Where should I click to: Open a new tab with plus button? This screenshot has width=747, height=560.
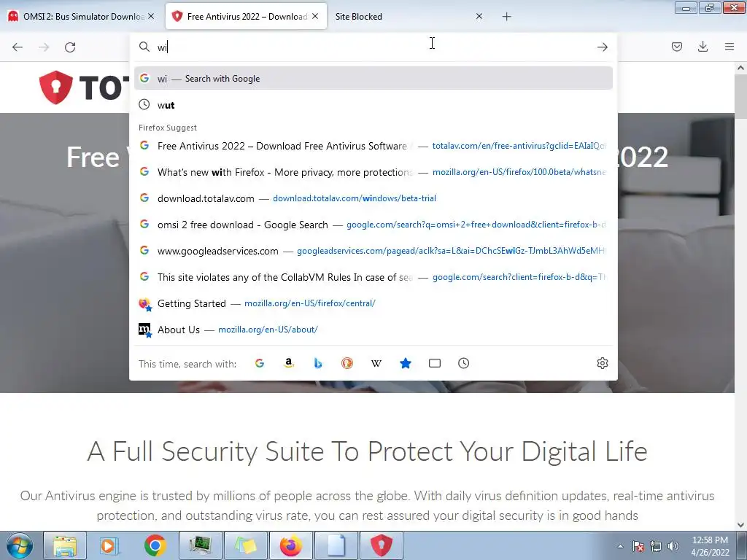click(x=506, y=17)
